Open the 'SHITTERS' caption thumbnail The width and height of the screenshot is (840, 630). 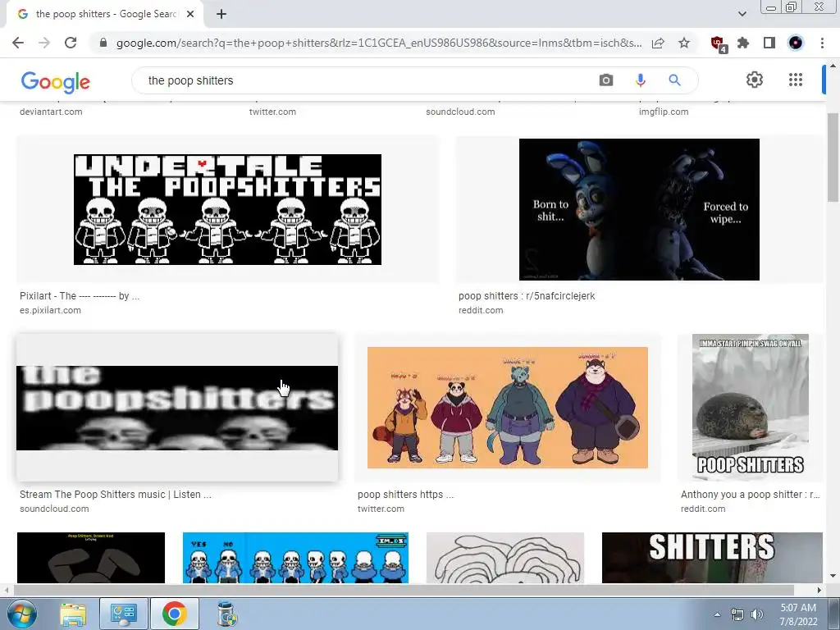(712, 558)
